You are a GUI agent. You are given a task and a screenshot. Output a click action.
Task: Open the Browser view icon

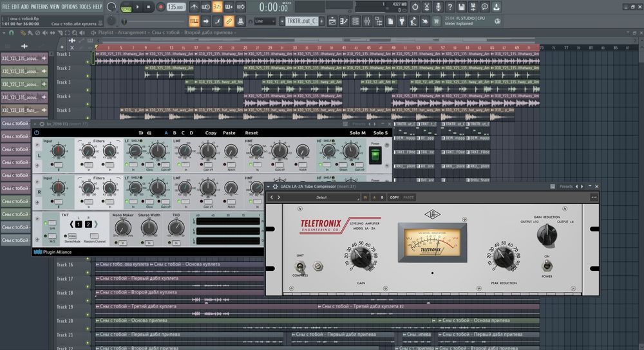click(379, 21)
